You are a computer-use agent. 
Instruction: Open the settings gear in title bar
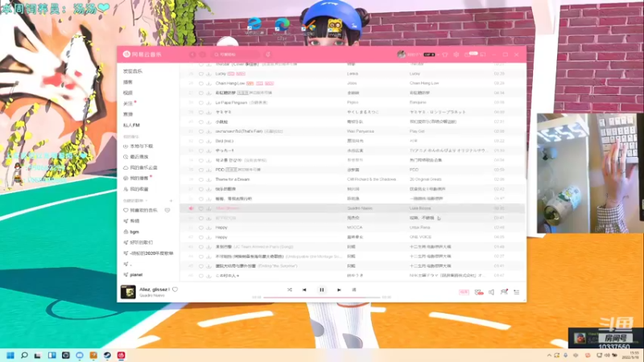(x=456, y=55)
